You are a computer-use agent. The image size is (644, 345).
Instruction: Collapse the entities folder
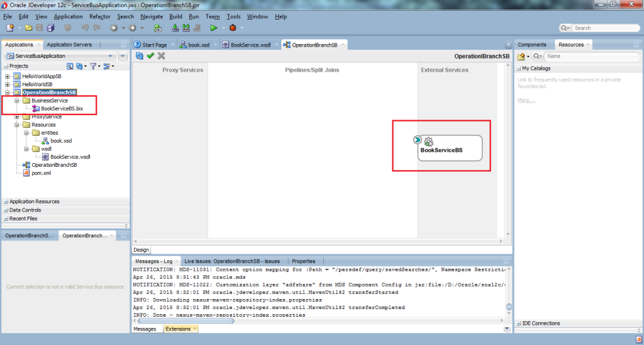(x=26, y=133)
